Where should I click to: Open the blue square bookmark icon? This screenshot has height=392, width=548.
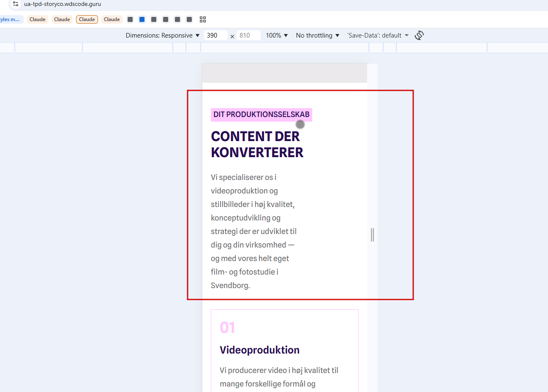tap(142, 19)
